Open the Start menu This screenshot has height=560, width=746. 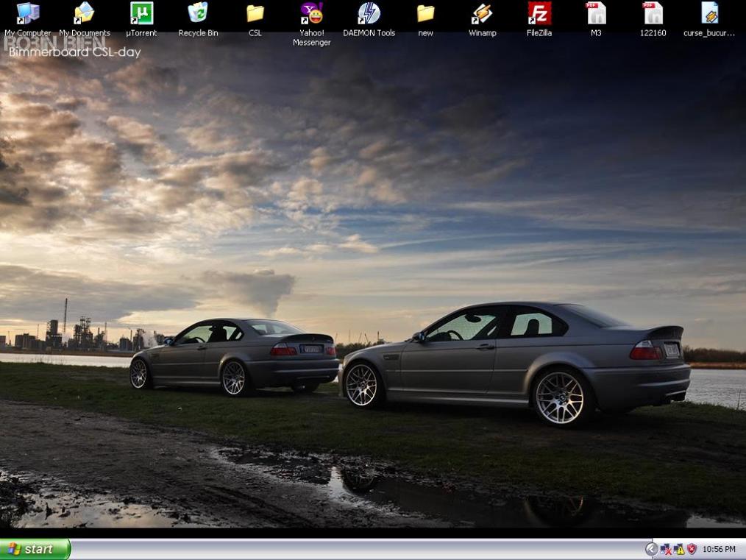35,549
